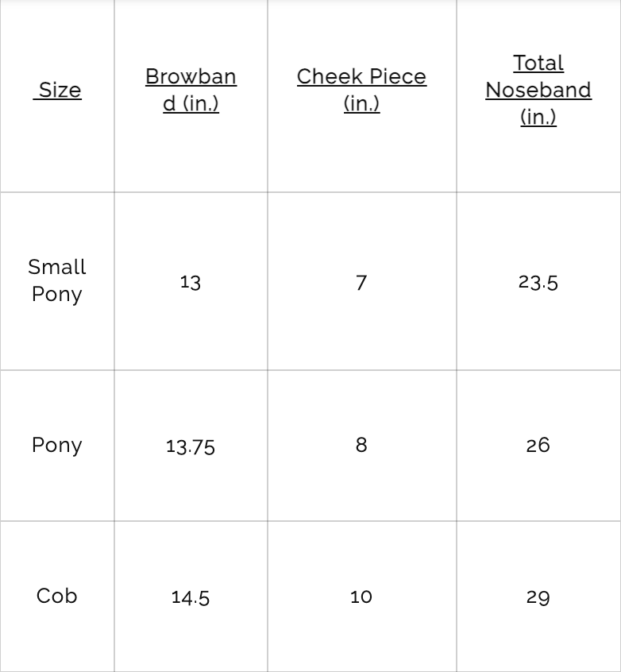Select the Cob size row label
Screen dimensions: 621x672
tap(56, 596)
